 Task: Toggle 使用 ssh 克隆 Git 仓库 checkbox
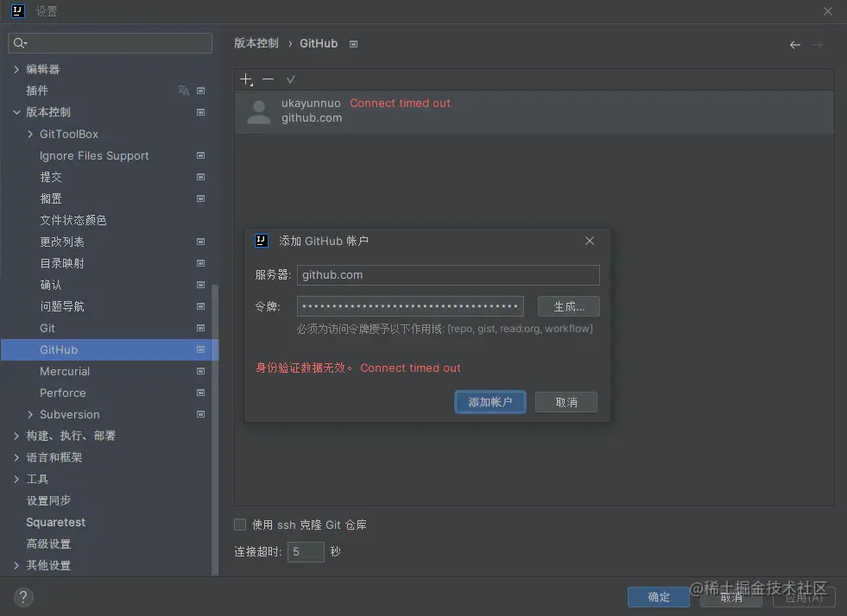point(240,525)
